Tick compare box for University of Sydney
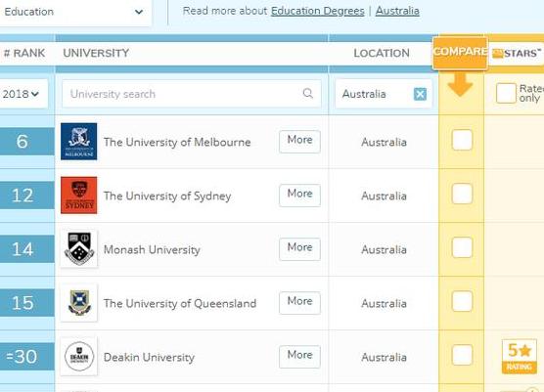 [462, 194]
